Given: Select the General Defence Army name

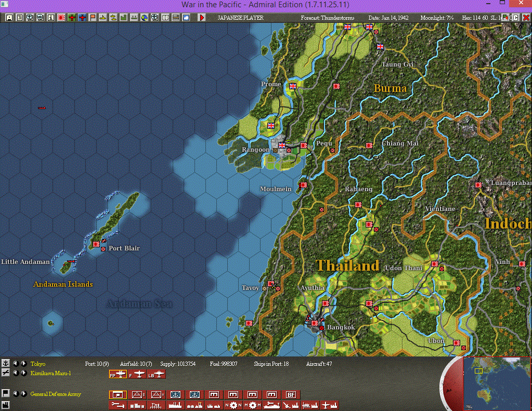Looking at the screenshot, I should 56,394.
